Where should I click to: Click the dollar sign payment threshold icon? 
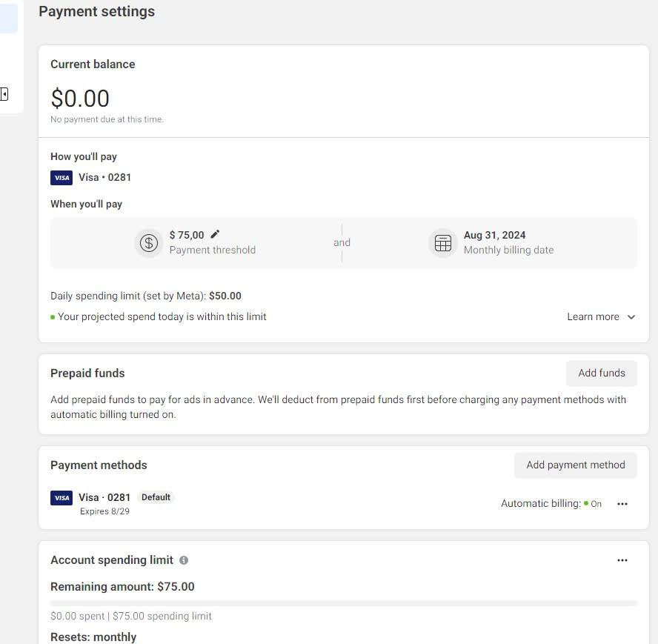click(148, 242)
